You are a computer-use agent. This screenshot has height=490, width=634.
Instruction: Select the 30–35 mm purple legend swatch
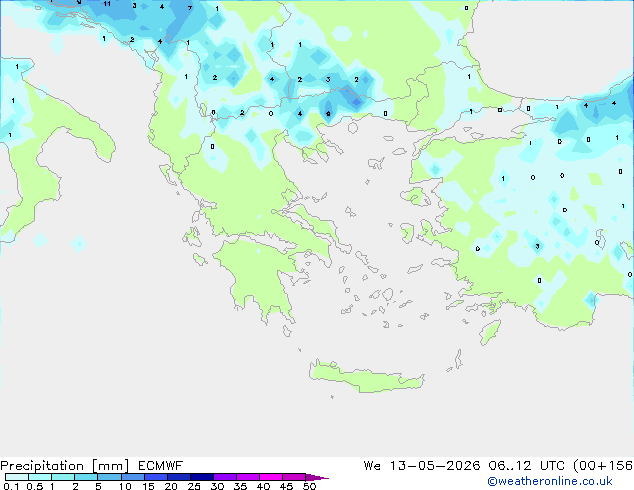[x=225, y=477]
